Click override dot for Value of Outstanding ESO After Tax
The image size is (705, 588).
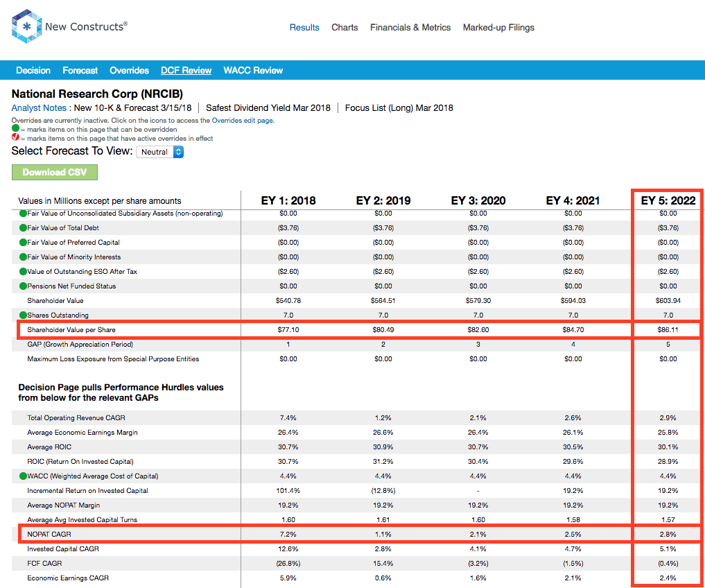point(23,272)
